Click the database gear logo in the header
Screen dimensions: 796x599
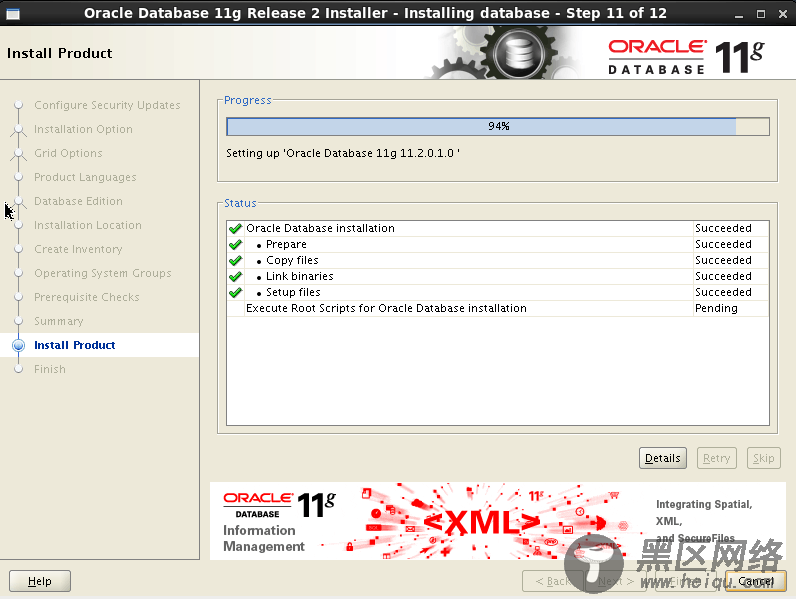519,53
